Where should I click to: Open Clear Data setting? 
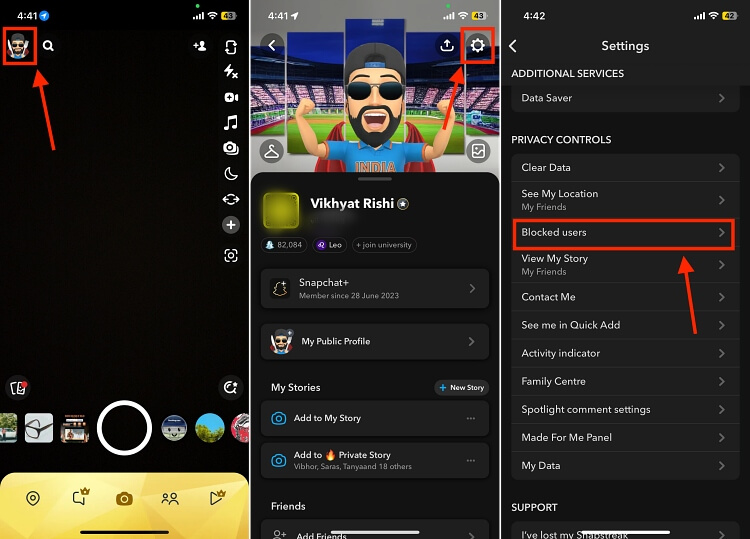pyautogui.click(x=625, y=167)
